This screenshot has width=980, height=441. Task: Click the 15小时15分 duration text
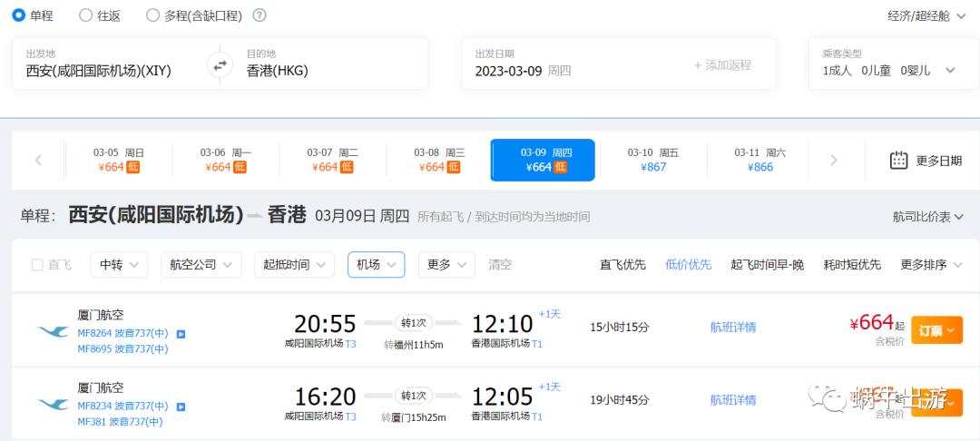click(620, 327)
